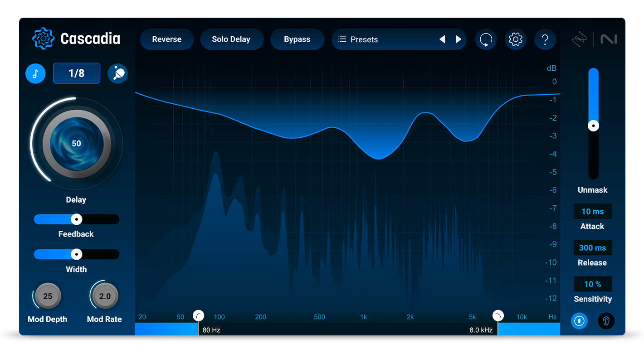The width and height of the screenshot is (644, 349).
Task: Click the Sensitivity label
Action: [x=593, y=299]
